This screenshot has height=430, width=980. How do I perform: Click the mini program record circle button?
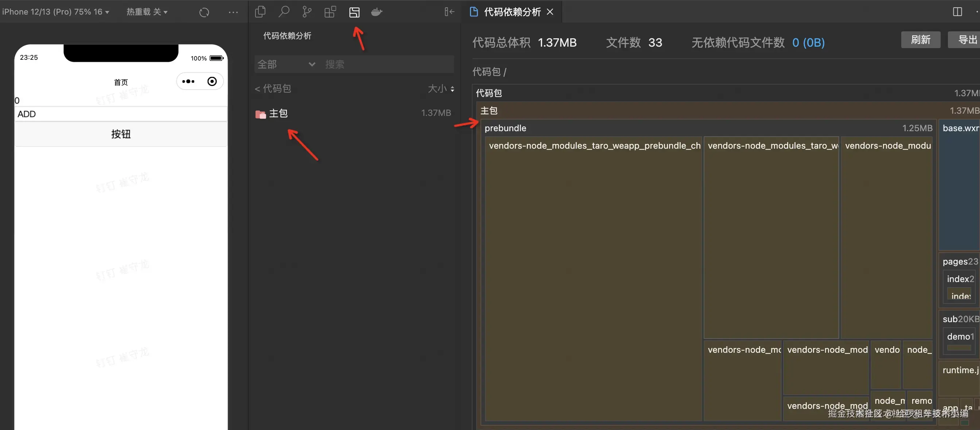point(212,81)
